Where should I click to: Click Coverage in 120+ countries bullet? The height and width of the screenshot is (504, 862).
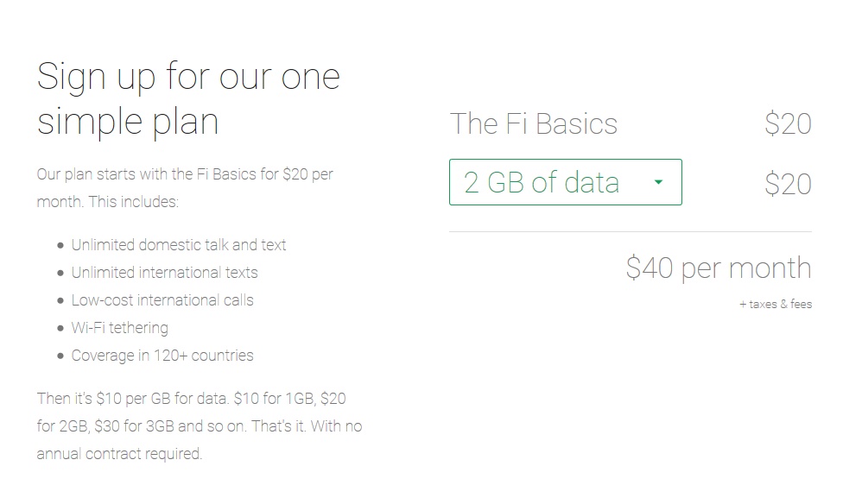[161, 355]
